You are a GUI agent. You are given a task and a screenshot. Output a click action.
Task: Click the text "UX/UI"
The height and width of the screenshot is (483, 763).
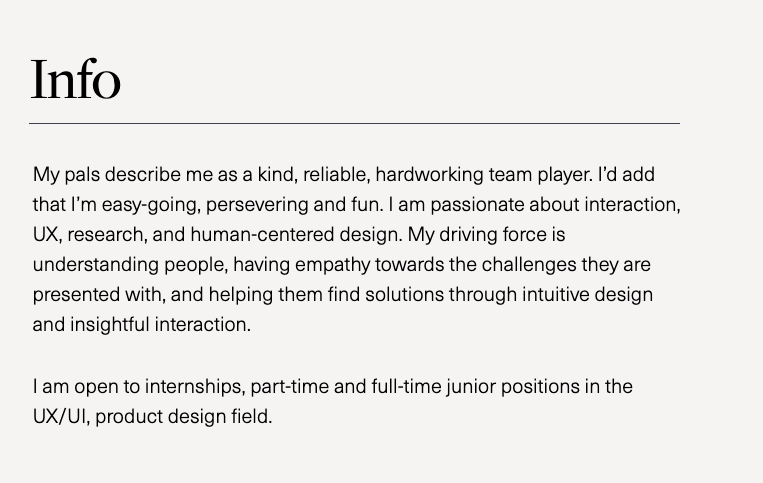click(x=58, y=416)
